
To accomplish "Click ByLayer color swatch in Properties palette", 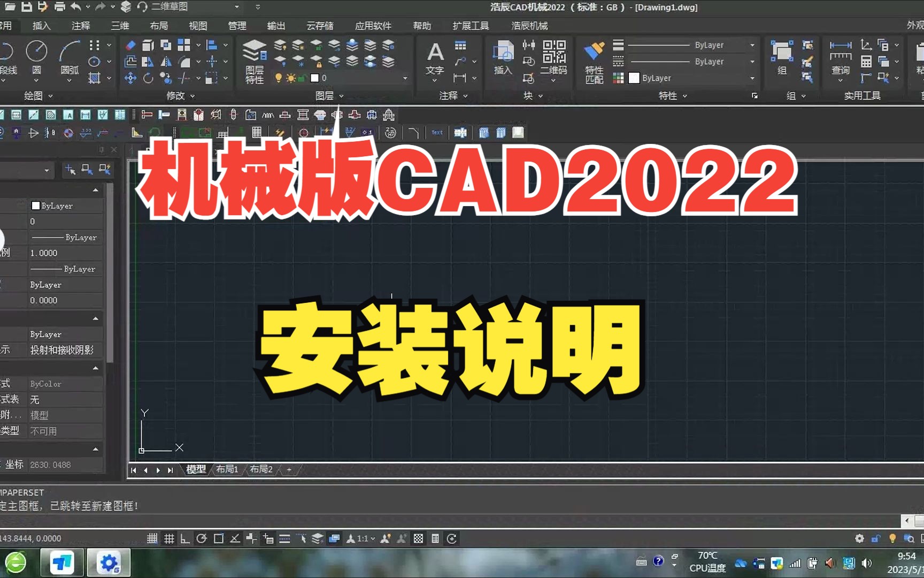I will pos(36,206).
